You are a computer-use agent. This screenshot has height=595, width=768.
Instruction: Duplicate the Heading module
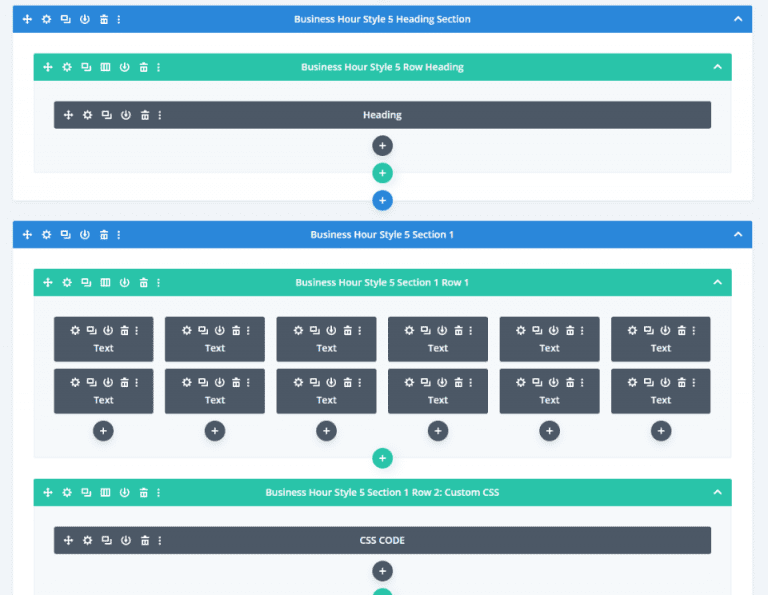[106, 115]
